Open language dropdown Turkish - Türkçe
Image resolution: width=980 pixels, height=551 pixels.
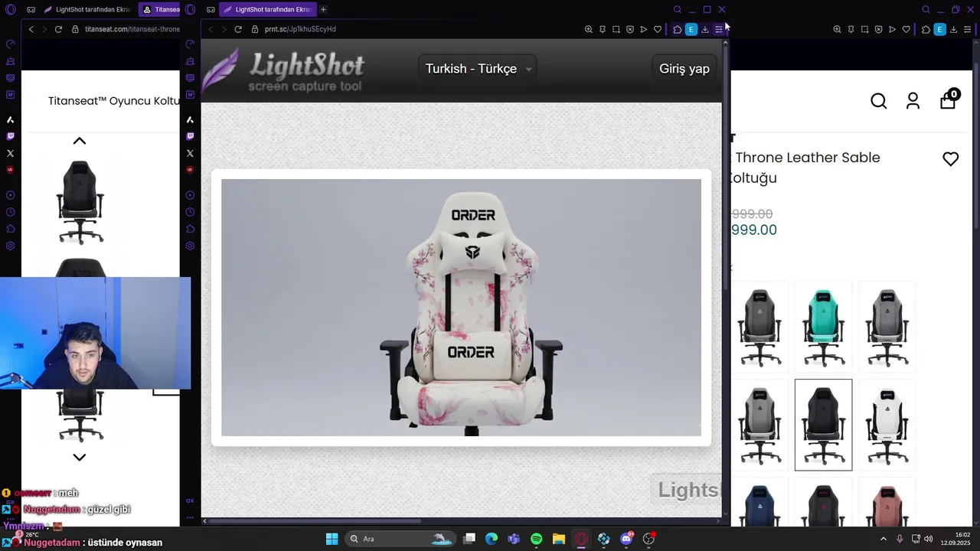[479, 69]
